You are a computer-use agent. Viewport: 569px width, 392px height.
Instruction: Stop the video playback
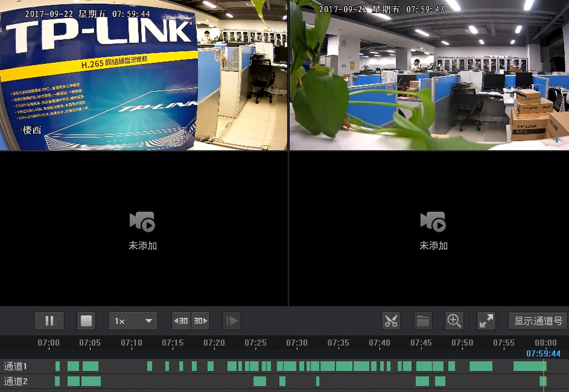tap(87, 321)
